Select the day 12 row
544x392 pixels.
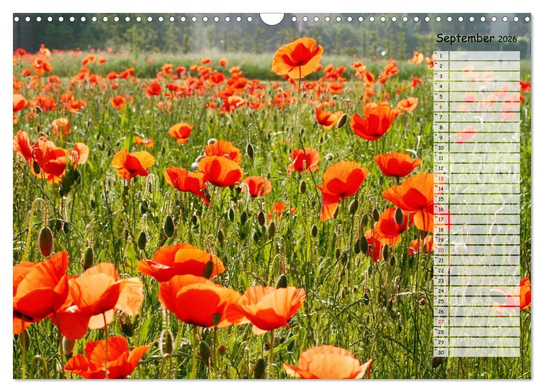477,168
